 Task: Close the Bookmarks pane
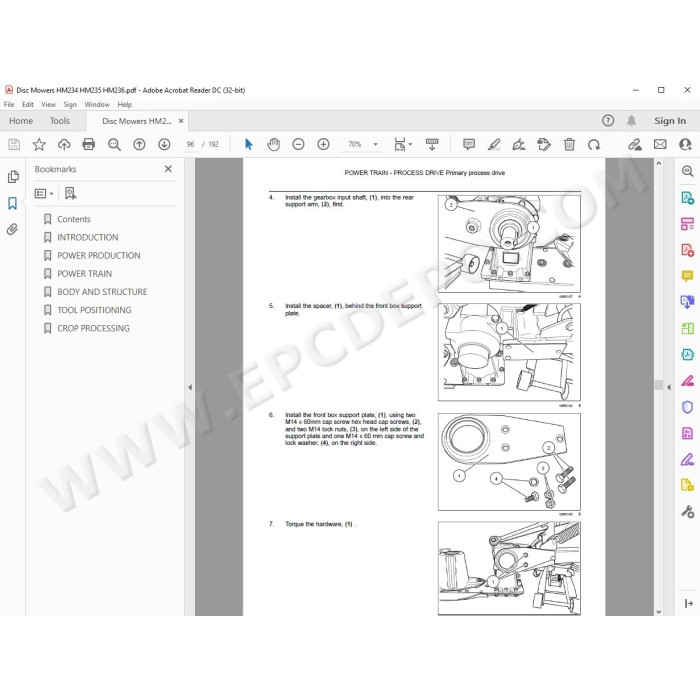pos(168,169)
